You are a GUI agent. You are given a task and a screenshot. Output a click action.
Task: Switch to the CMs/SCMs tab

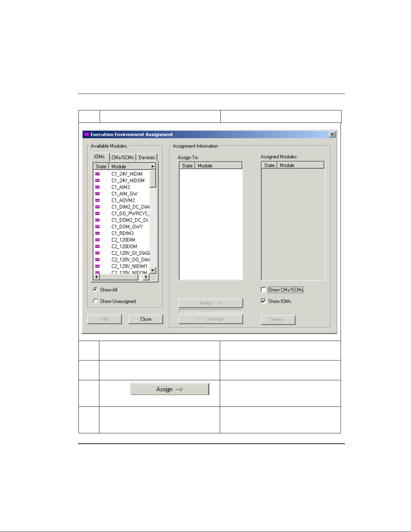coord(123,157)
